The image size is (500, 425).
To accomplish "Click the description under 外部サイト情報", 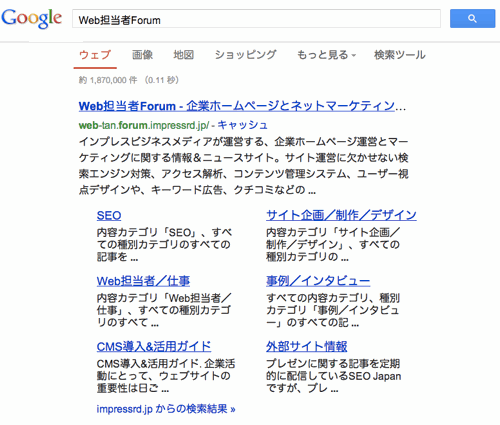I will (333, 376).
